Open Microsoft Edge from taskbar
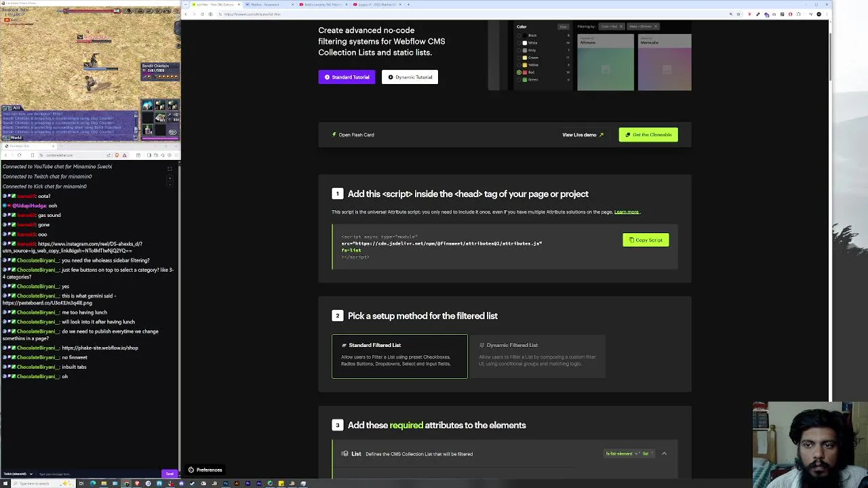Image resolution: width=868 pixels, height=488 pixels. (93, 483)
